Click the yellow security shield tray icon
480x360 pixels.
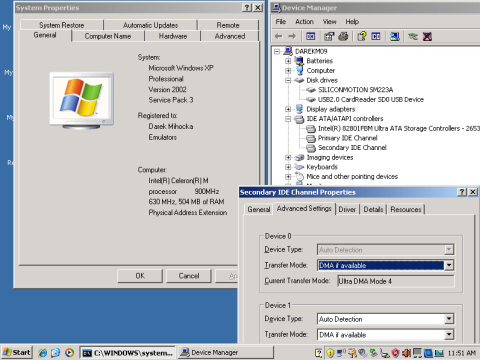(x=330, y=353)
